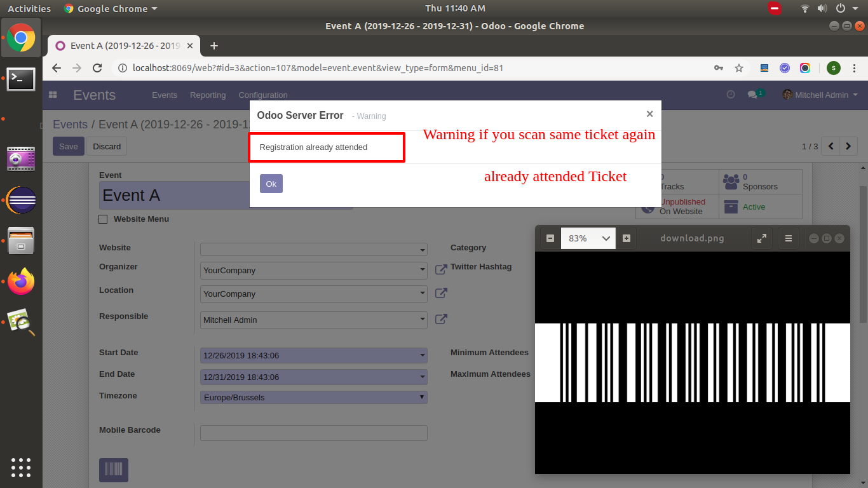
Task: Close the Odoo Server Error dialog
Action: [649, 114]
